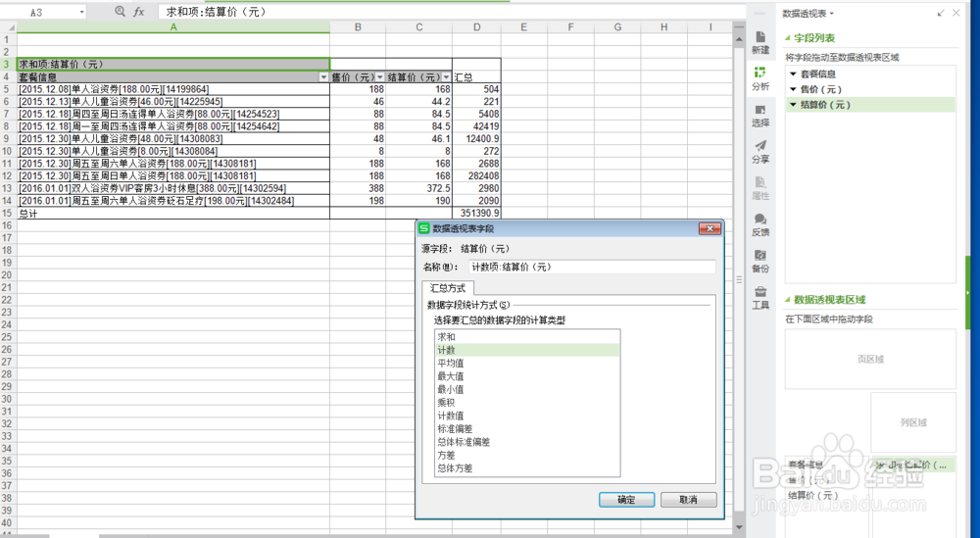The height and width of the screenshot is (538, 980).
Task: Expand the 售价（元） field arrow in field list
Action: (x=793, y=89)
